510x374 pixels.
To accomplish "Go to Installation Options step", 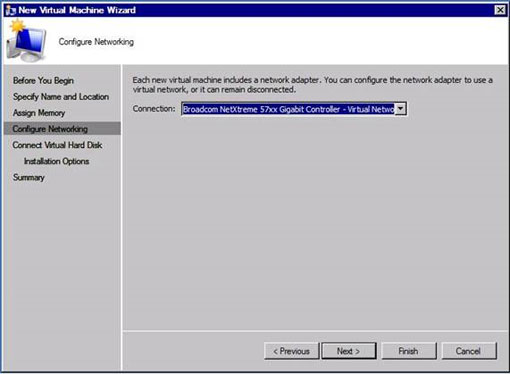I will pos(56,161).
